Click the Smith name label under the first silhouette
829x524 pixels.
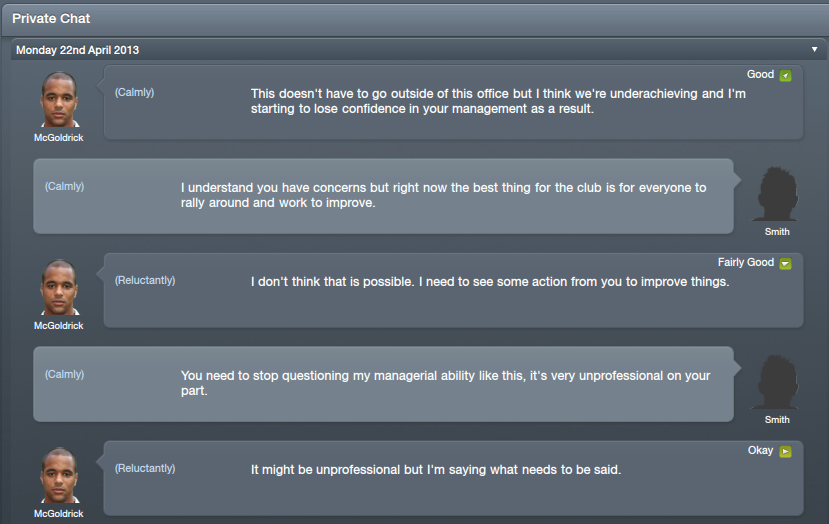pos(777,232)
